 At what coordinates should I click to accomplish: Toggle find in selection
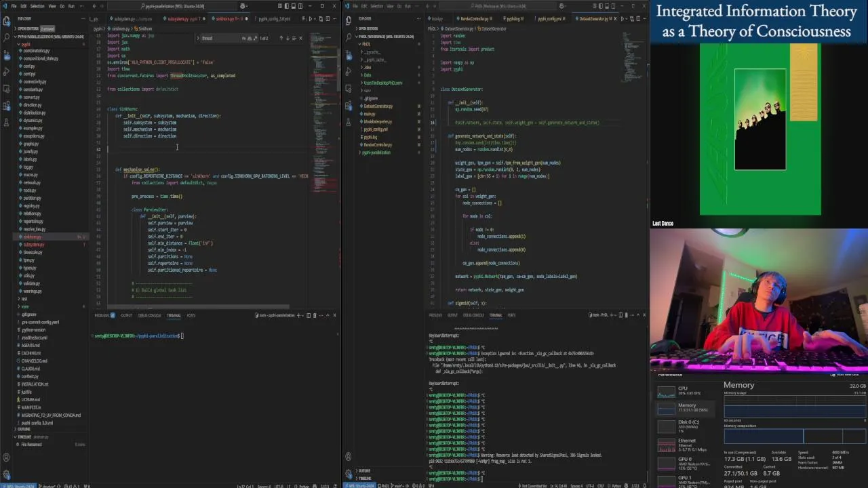[294, 38]
